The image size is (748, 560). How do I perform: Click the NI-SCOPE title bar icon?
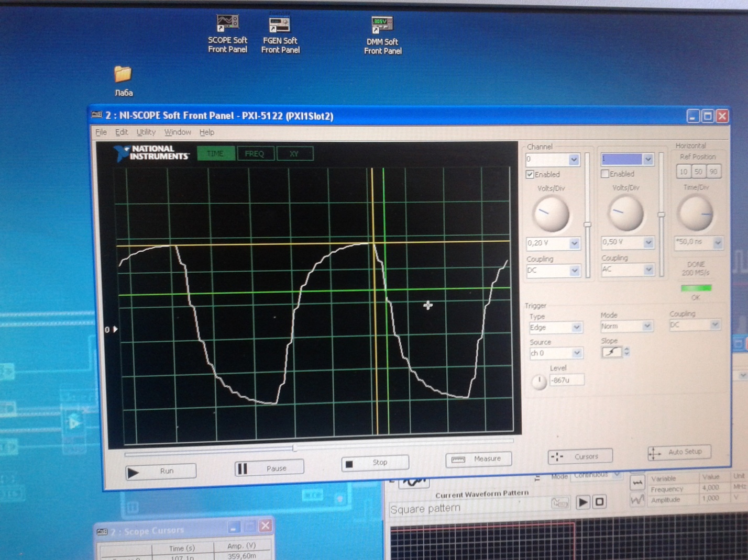[x=97, y=115]
